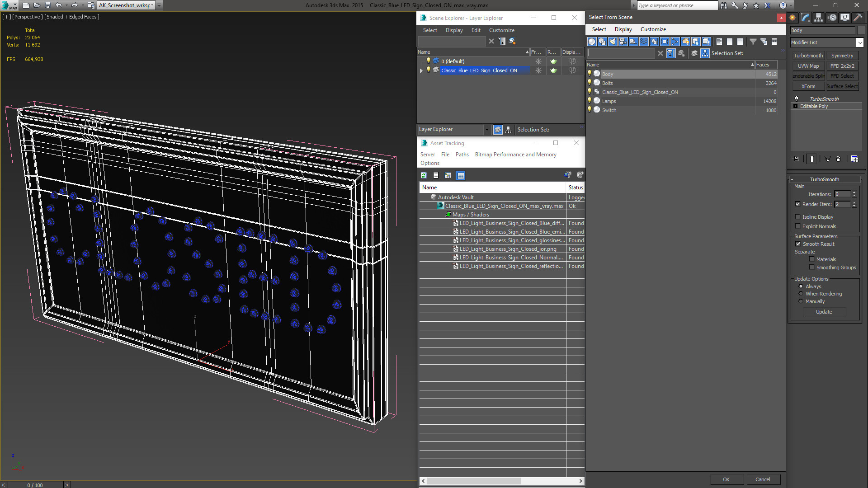
Task: Select Always update option
Action: point(801,286)
